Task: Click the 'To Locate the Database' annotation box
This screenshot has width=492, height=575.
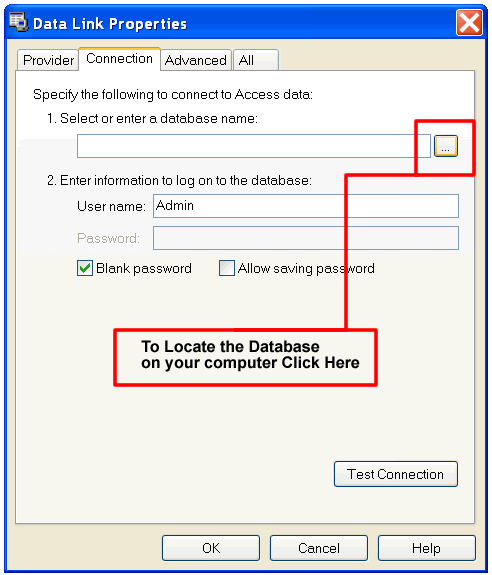Action: pos(245,357)
